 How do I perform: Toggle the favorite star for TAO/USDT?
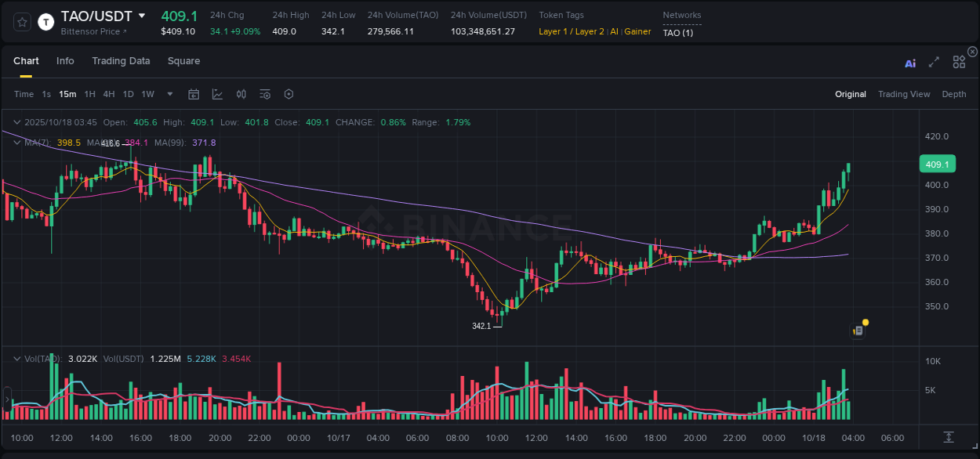point(23,22)
